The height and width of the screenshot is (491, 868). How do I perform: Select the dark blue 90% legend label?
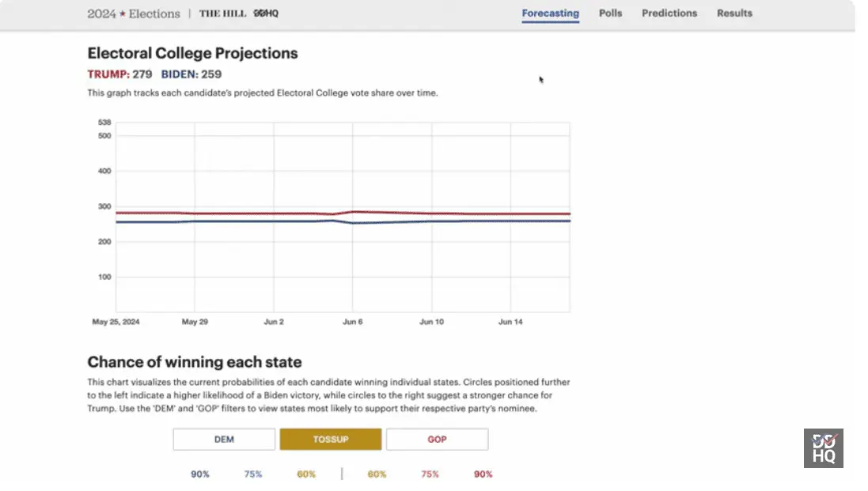[x=200, y=474]
